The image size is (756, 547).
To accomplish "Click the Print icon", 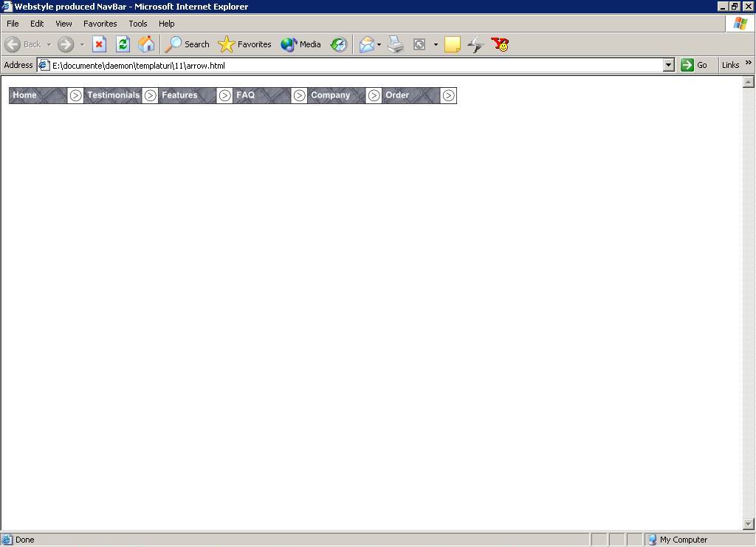I will (x=396, y=45).
